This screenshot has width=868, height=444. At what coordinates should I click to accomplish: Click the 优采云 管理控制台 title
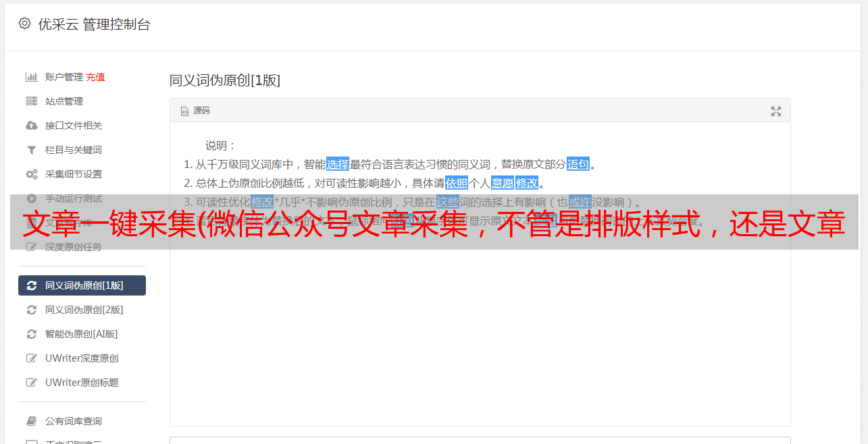94,24
